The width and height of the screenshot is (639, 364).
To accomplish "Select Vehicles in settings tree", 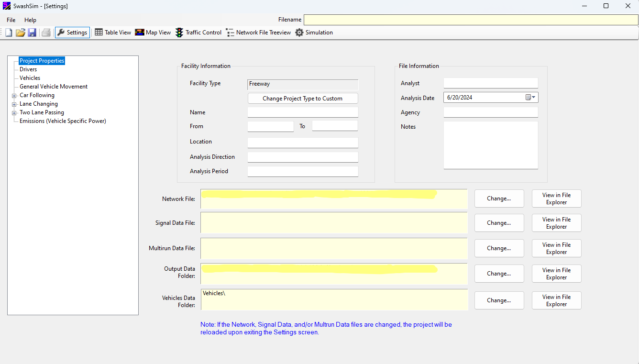I will tap(30, 78).
